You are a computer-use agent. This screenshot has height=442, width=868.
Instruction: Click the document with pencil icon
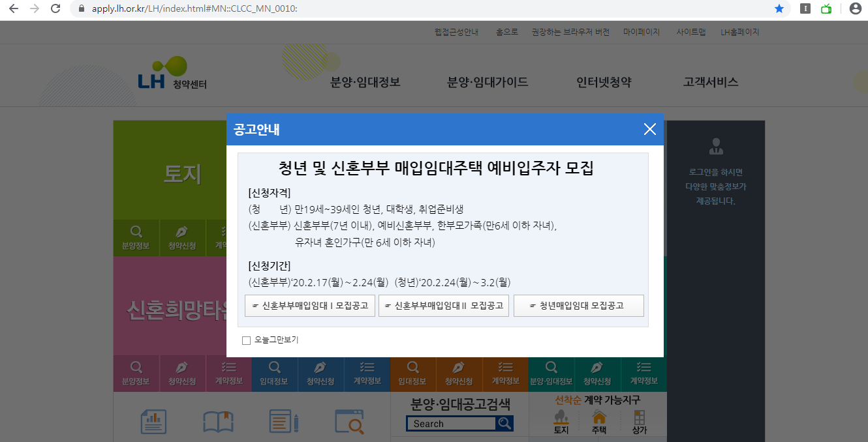(x=284, y=421)
